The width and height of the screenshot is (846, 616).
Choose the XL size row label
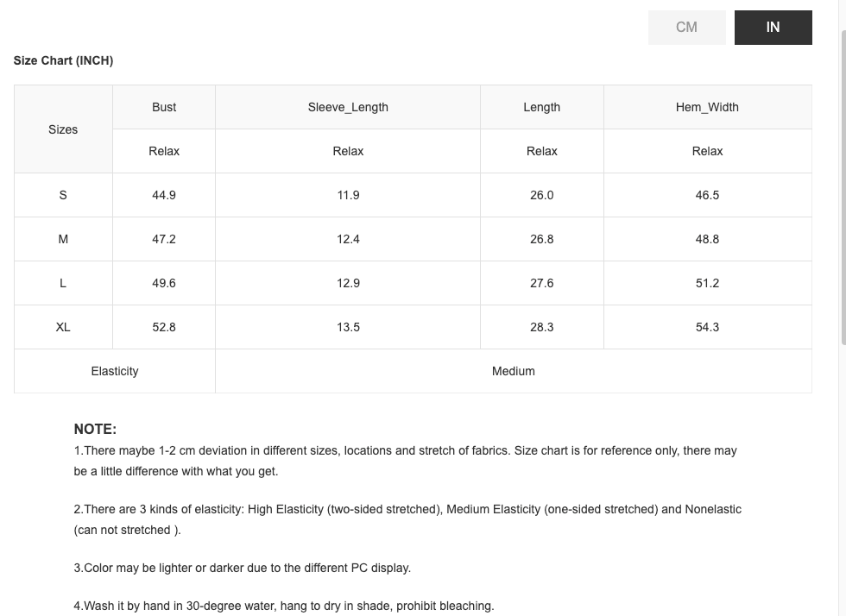[63, 327]
